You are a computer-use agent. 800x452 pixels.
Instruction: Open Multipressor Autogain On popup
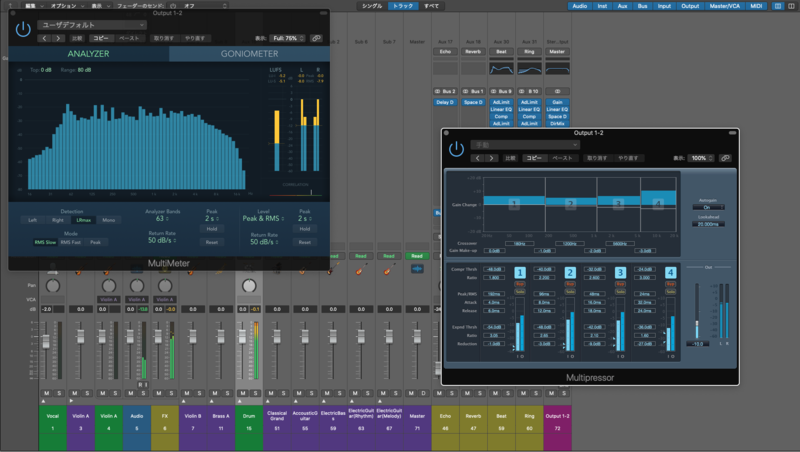coord(708,208)
